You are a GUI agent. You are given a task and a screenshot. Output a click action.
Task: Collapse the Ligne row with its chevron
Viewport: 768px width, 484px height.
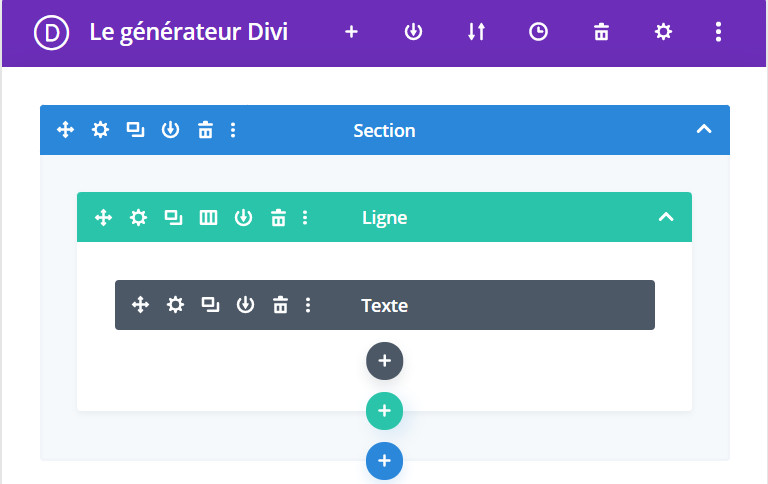[666, 217]
